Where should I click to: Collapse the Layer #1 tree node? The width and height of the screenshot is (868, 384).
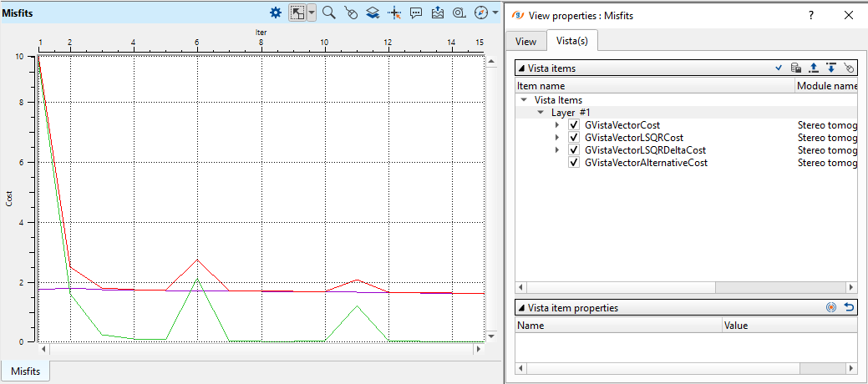click(541, 113)
